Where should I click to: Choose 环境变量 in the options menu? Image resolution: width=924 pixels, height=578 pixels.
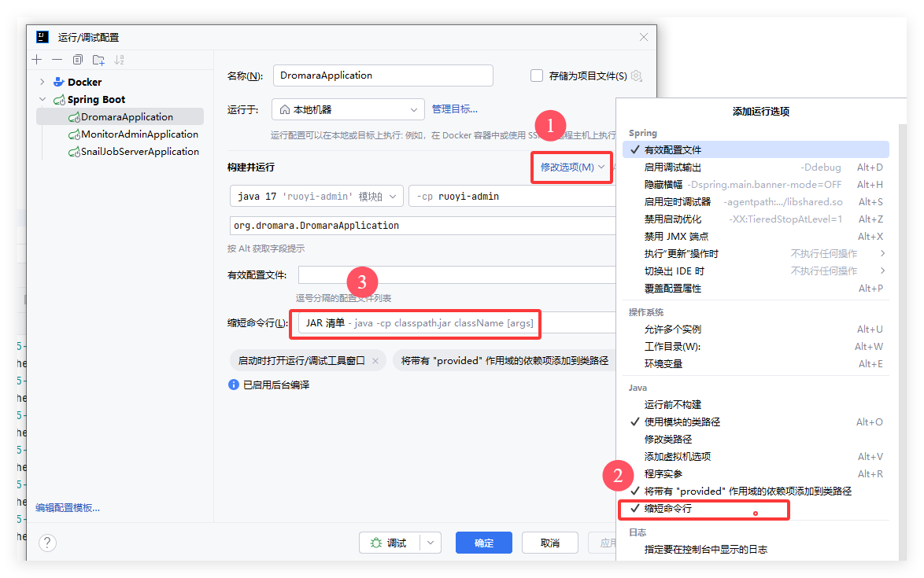663,364
